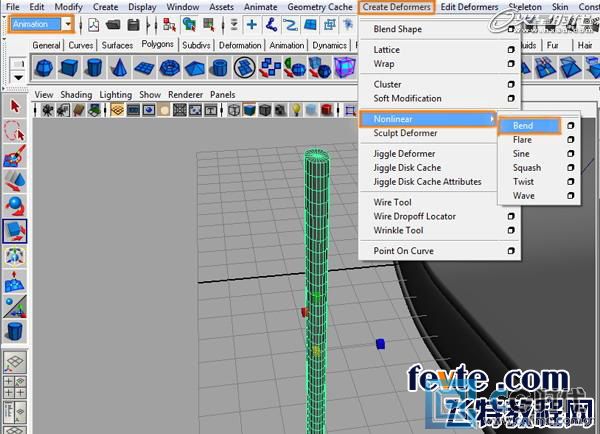Click the polygon cube shelf icon
The height and width of the screenshot is (434, 600).
68,67
